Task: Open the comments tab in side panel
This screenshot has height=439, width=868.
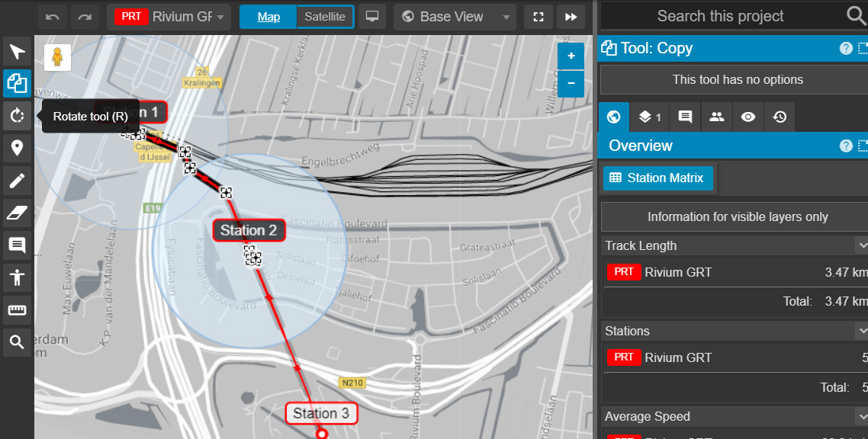Action: tap(685, 117)
